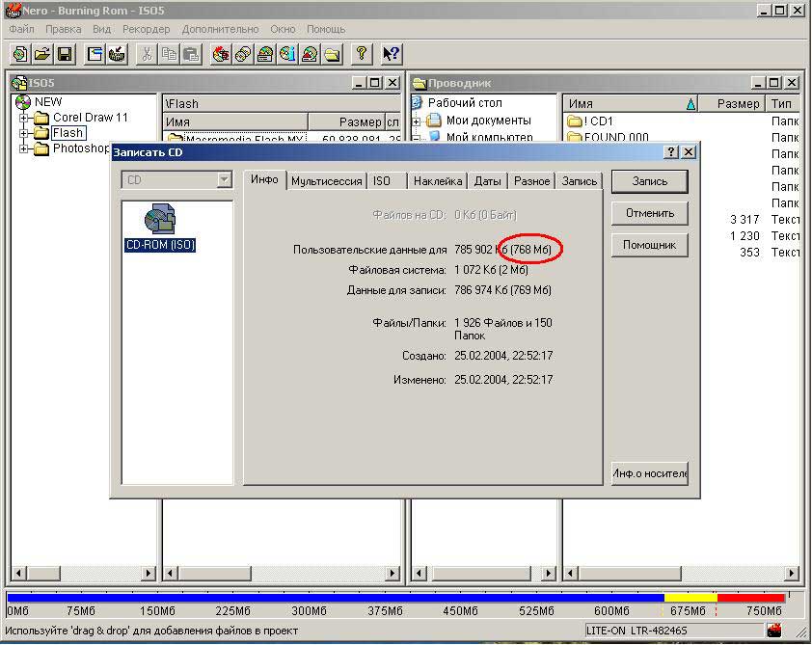Viewport: 812px width, 645px height.
Task: Click the context help arrow-question icon
Action: click(391, 54)
